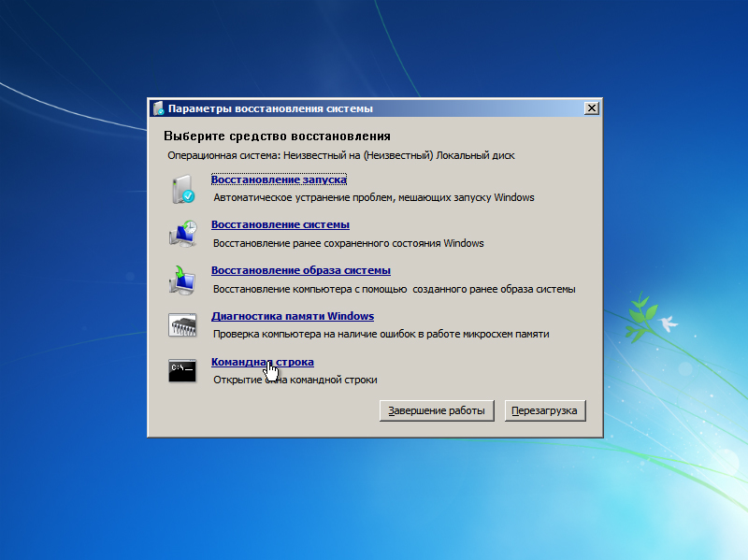Click the memory chip diagnostics icon
The height and width of the screenshot is (560, 748).
pyautogui.click(x=182, y=325)
